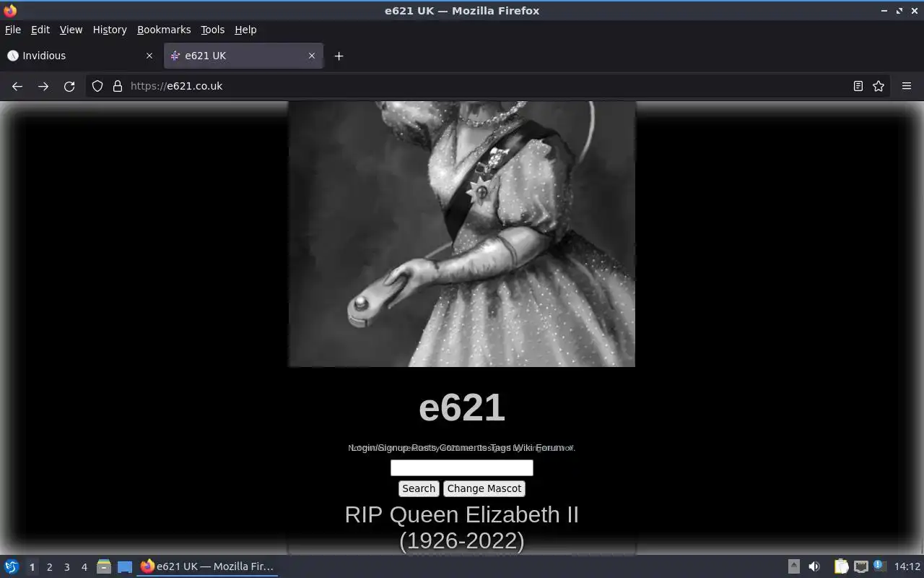Screen dimensions: 924x578
Task: Switch to workspace 4
Action: (84, 567)
